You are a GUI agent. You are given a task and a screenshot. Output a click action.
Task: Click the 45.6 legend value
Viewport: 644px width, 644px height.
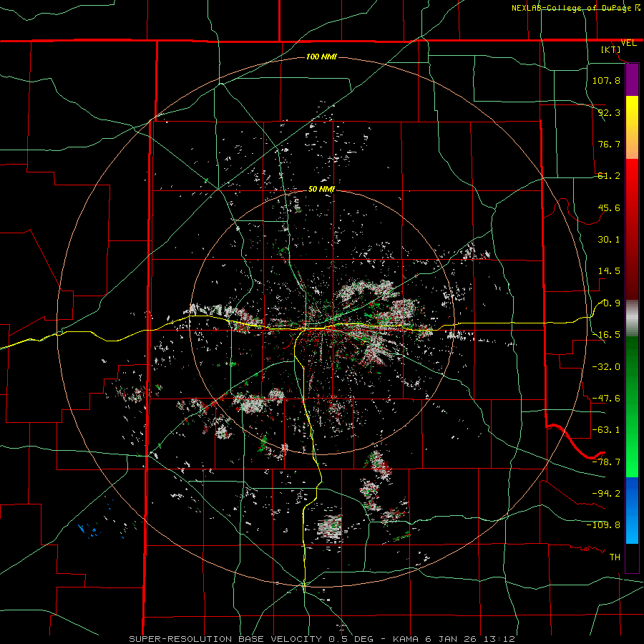609,208
